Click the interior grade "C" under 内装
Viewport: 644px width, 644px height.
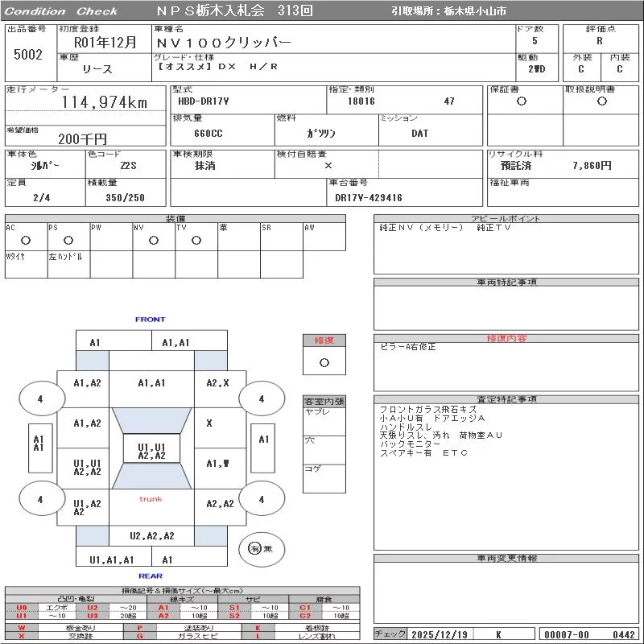coord(619,69)
